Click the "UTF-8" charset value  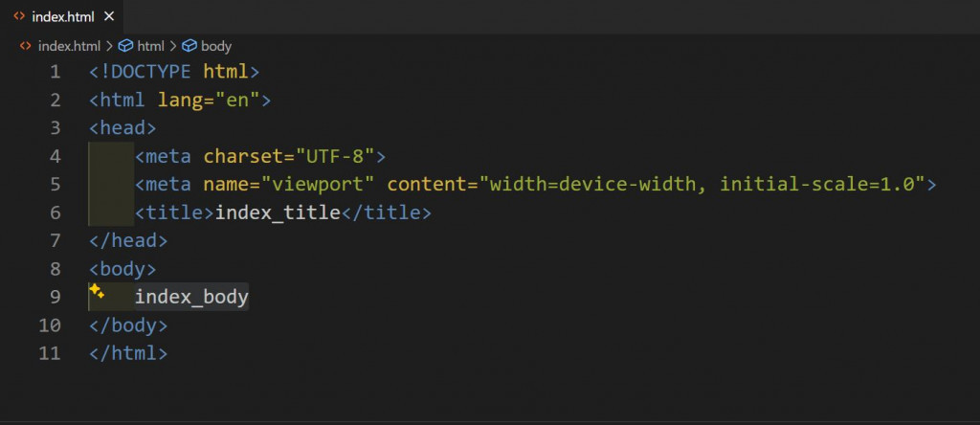(340, 156)
